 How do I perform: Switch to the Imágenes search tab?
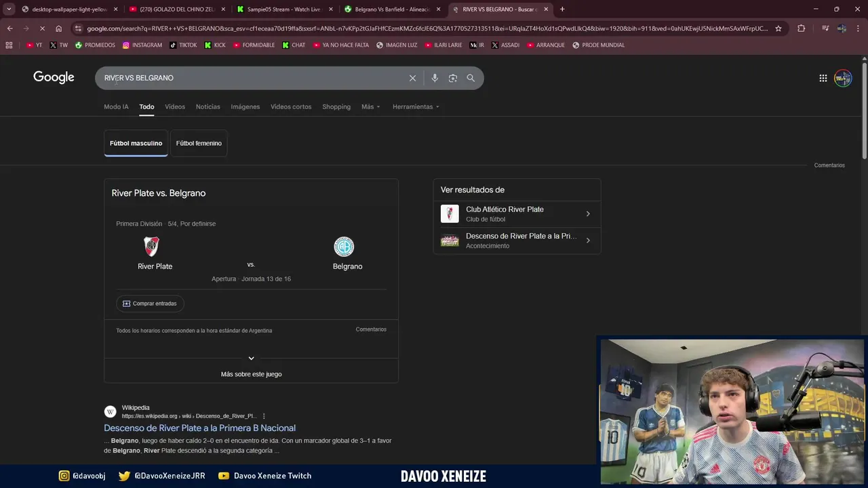(x=245, y=107)
